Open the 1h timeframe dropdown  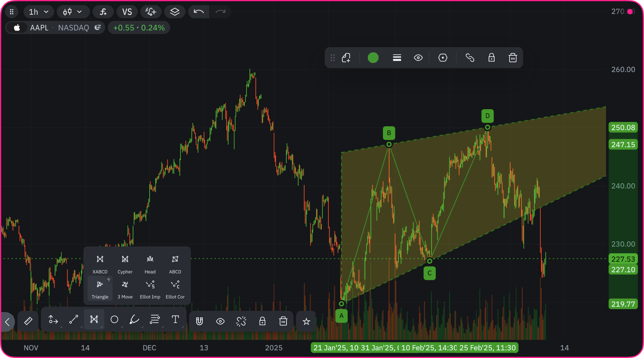point(38,12)
